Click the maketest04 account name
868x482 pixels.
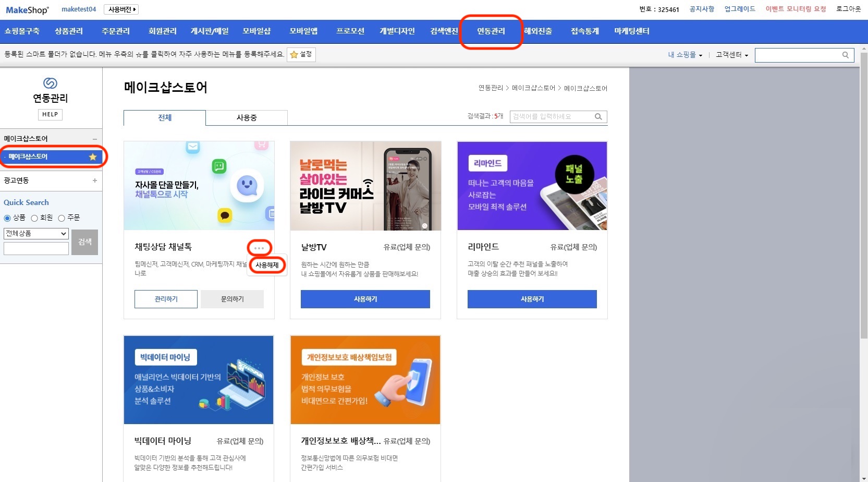pyautogui.click(x=79, y=9)
